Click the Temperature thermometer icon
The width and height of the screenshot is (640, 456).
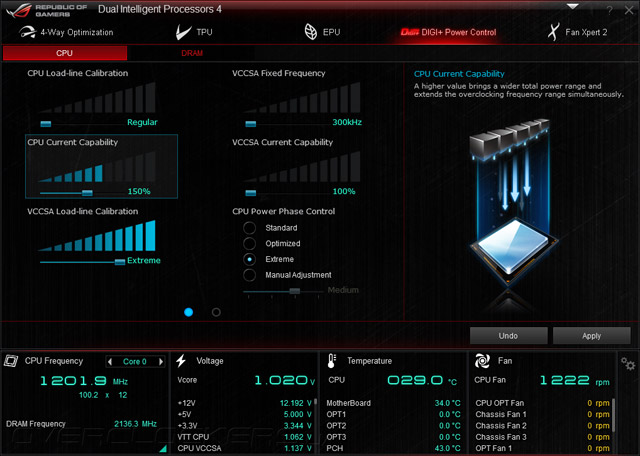(x=331, y=361)
